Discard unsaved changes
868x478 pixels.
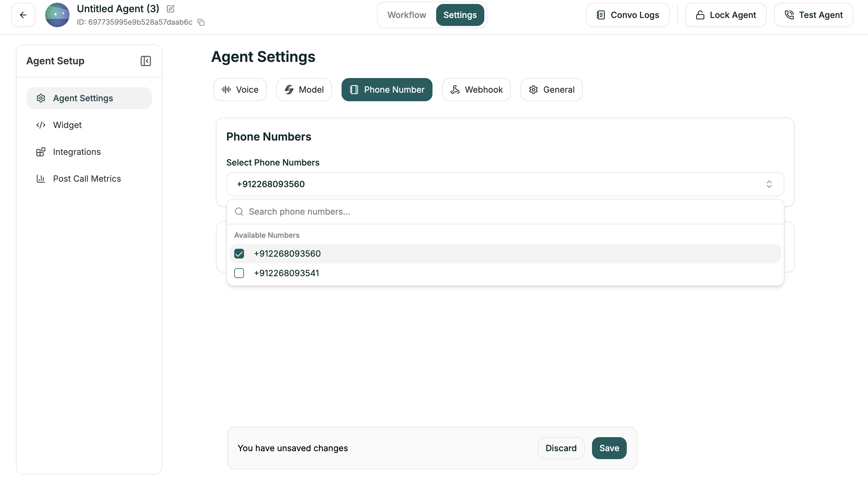pos(561,448)
